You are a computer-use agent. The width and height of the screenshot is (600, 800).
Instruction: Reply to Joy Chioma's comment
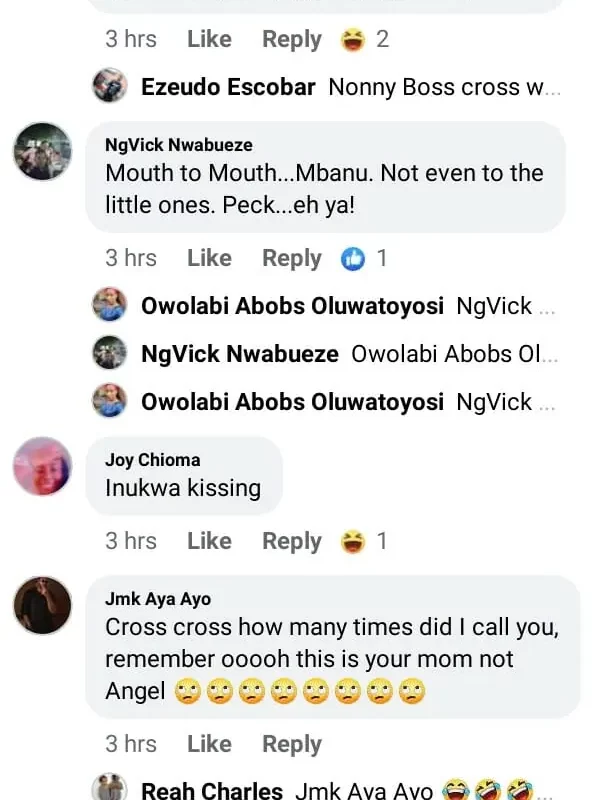coord(292,542)
